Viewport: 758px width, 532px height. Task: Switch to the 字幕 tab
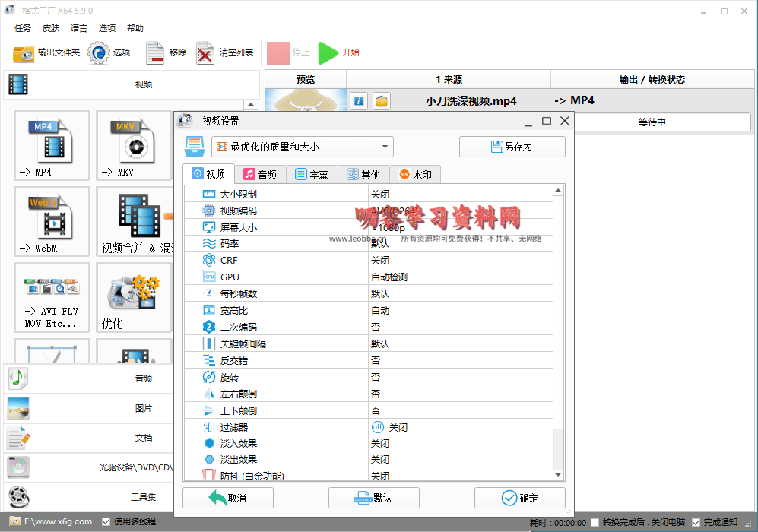(x=312, y=175)
